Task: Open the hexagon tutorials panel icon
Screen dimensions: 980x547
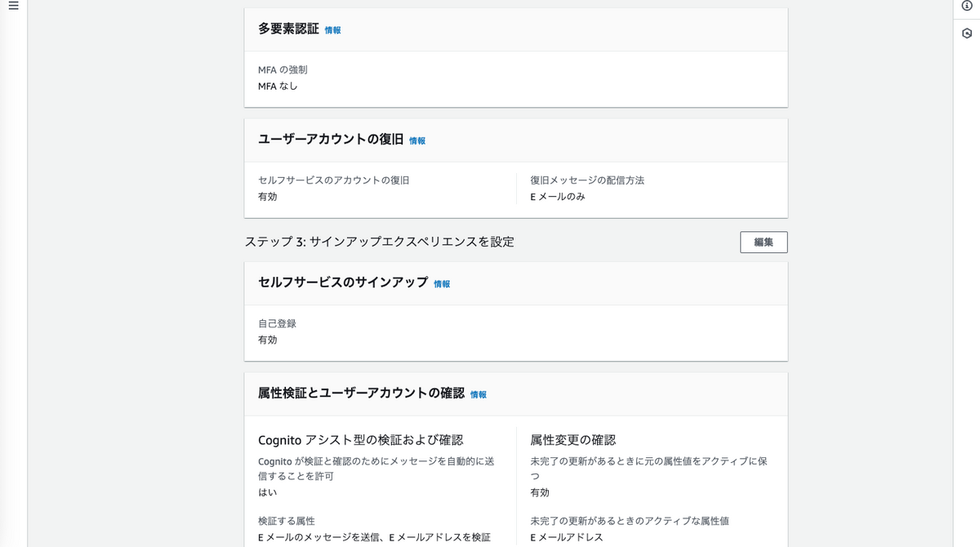Action: click(967, 33)
